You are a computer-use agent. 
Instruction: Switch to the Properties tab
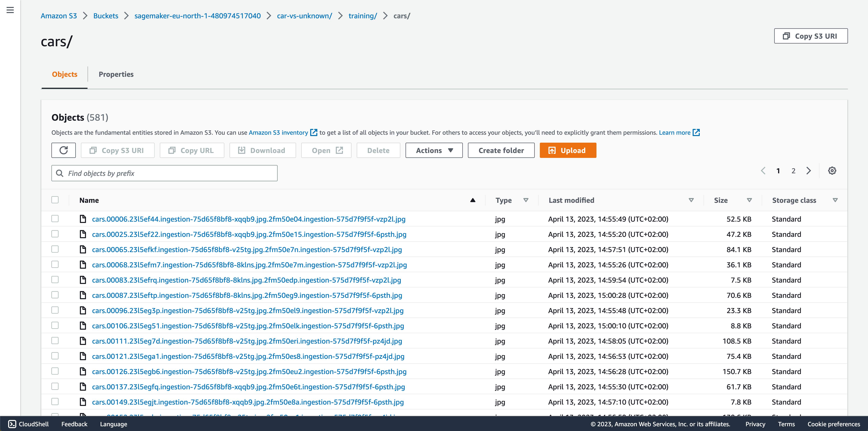[116, 74]
